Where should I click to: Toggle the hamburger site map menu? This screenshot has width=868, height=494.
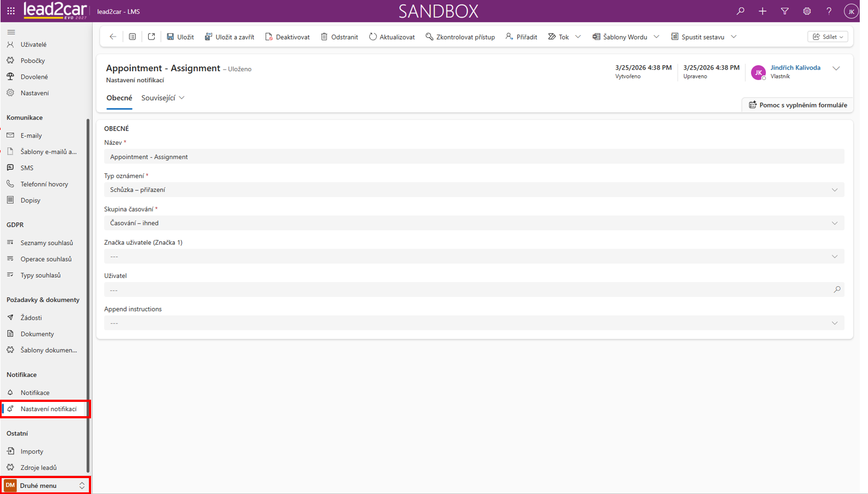click(11, 32)
